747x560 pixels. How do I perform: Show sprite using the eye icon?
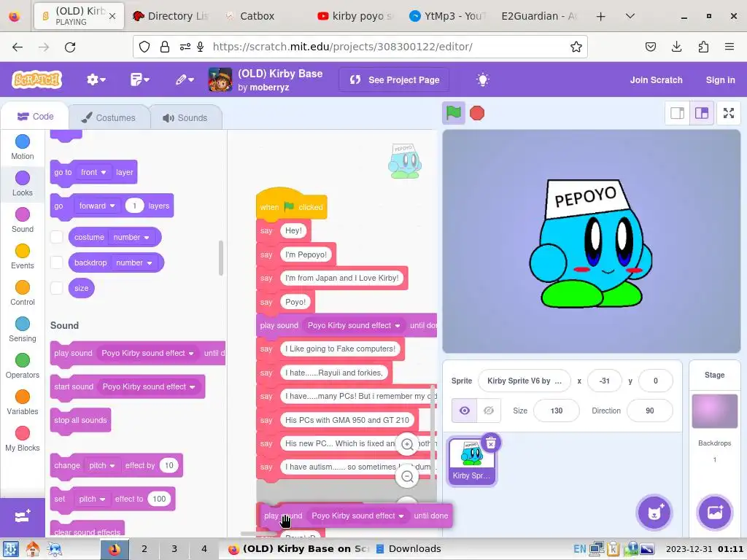click(465, 411)
